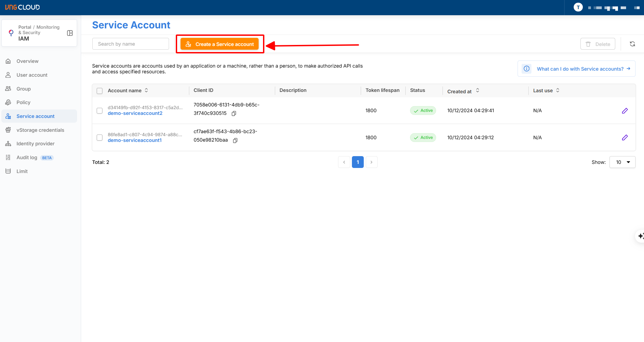This screenshot has width=644, height=342.
Task: Select the demo-serviceaccount2 row checkbox
Action: click(x=99, y=111)
